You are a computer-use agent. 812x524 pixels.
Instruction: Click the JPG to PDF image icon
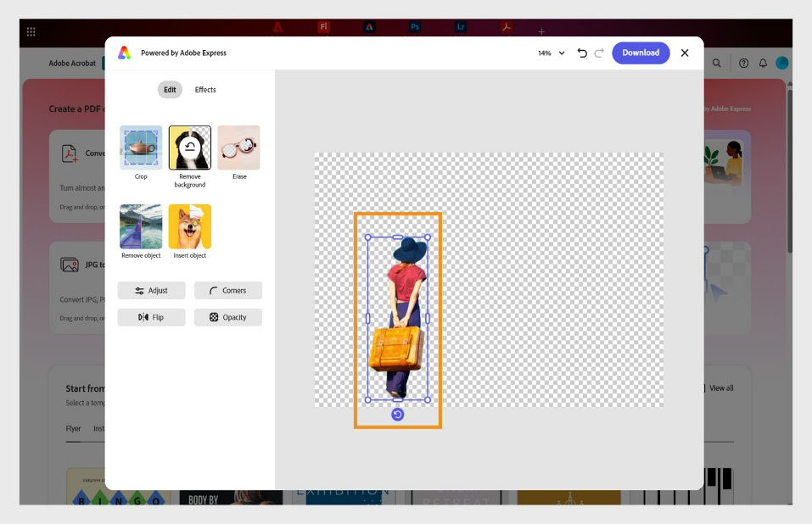pyautogui.click(x=70, y=265)
